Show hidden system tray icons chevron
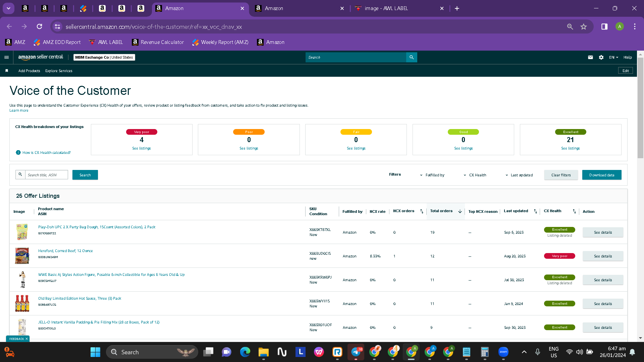644x362 pixels. coord(524,352)
